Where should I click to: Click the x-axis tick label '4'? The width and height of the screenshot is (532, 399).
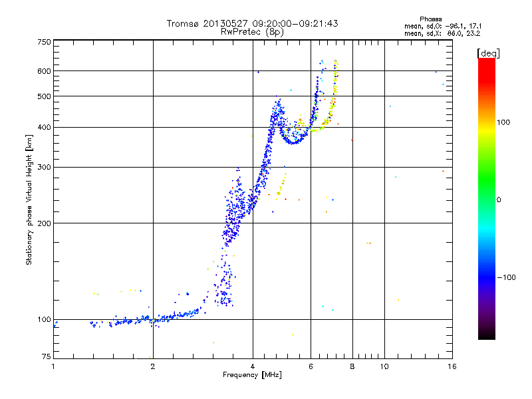tap(253, 366)
